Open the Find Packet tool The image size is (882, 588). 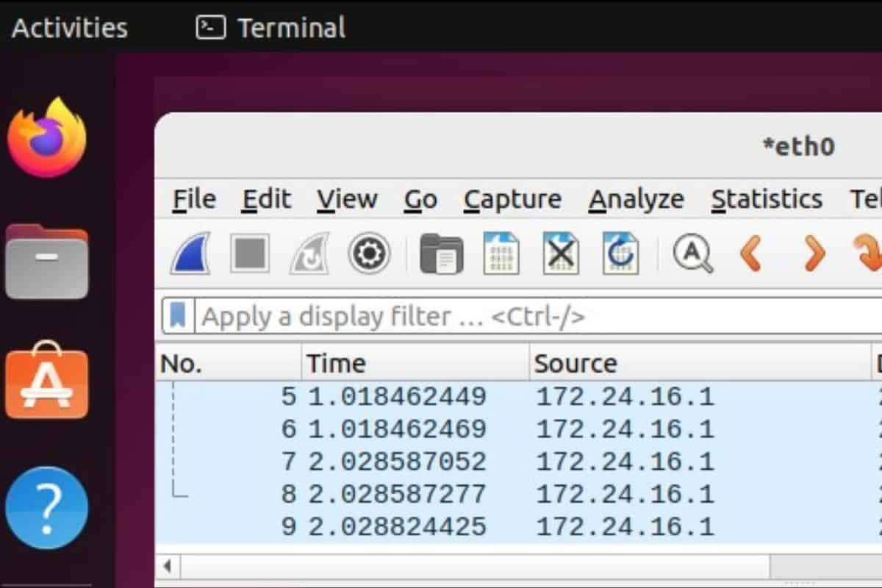[692, 253]
